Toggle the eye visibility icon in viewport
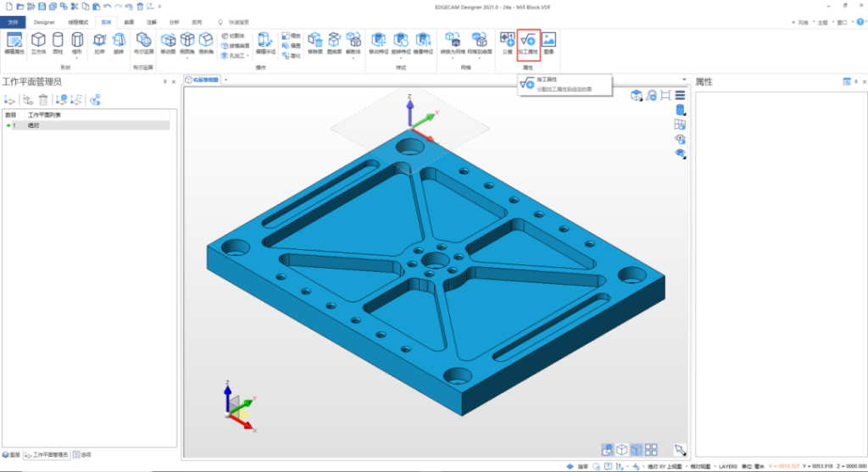 point(679,138)
